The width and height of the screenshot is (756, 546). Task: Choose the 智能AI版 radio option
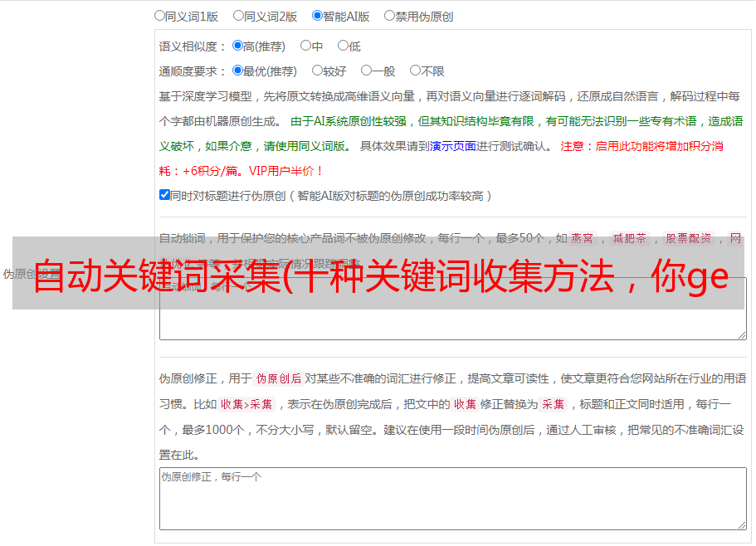click(x=317, y=16)
